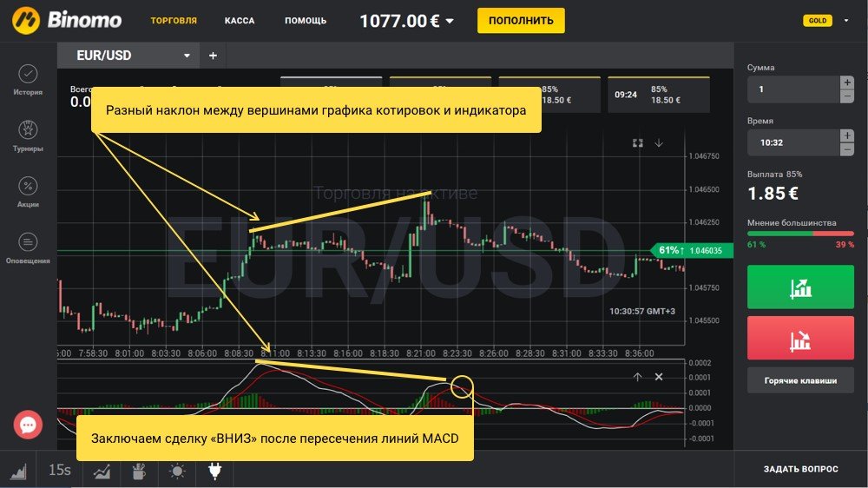
Task: Open the indicators line chart icon
Action: [102, 471]
